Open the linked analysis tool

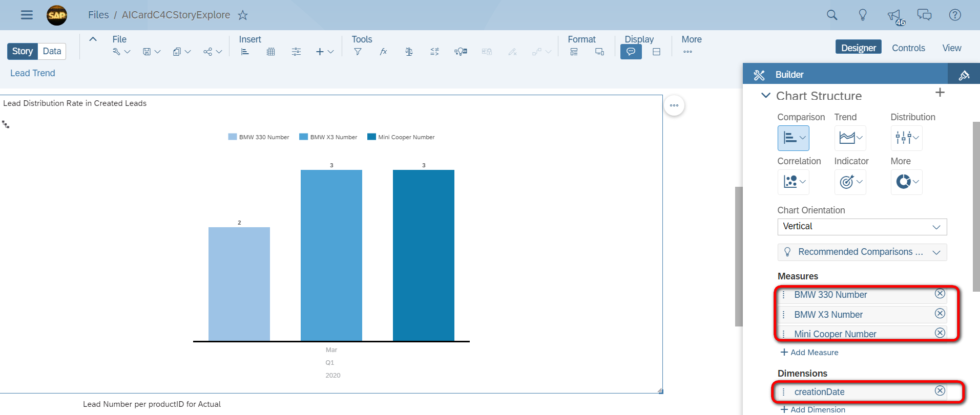434,52
